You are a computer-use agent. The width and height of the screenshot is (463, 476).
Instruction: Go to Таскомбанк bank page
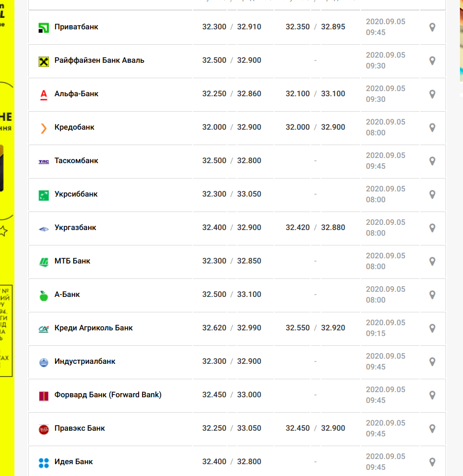(x=76, y=161)
